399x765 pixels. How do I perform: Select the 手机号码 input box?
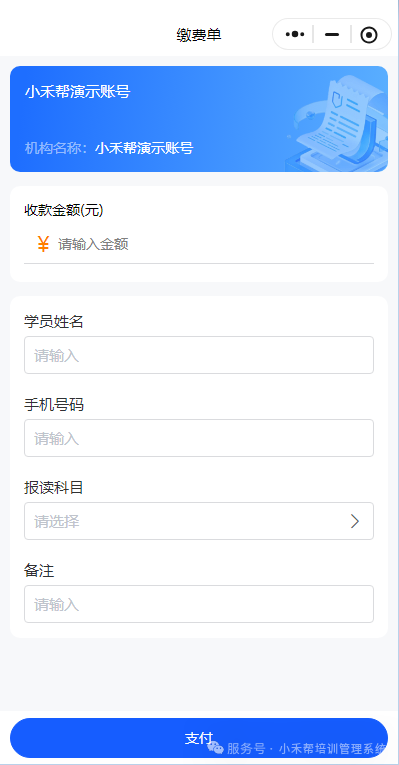pyautogui.click(x=199, y=438)
